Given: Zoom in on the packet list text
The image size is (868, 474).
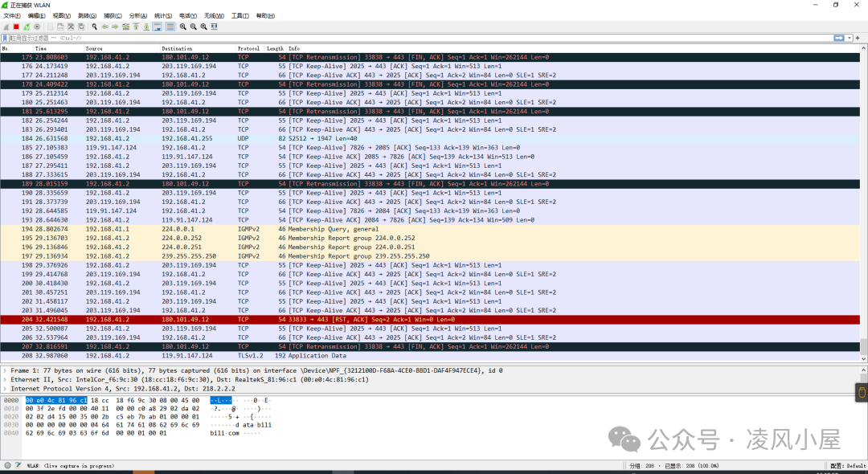Looking at the screenshot, I should [x=183, y=27].
